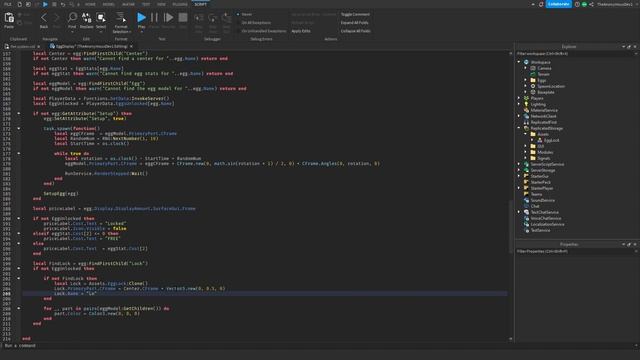Click the quick-access Play icon in title bar
Image resolution: width=640 pixels, height=360 pixels.
pos(45,4)
